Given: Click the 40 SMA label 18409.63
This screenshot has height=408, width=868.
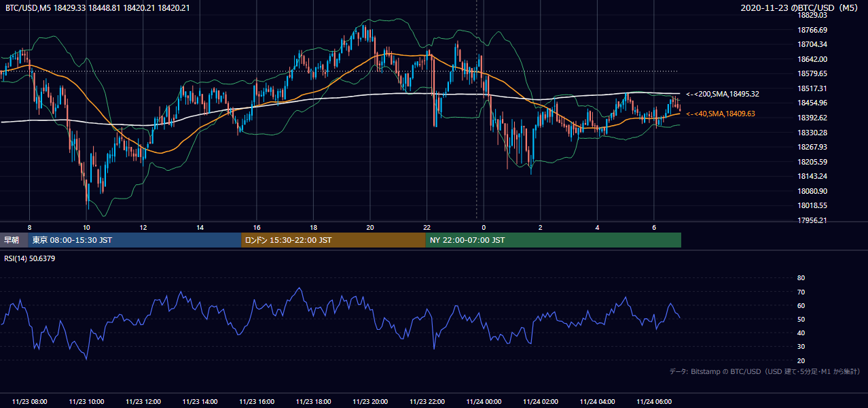Looking at the screenshot, I should [x=721, y=114].
